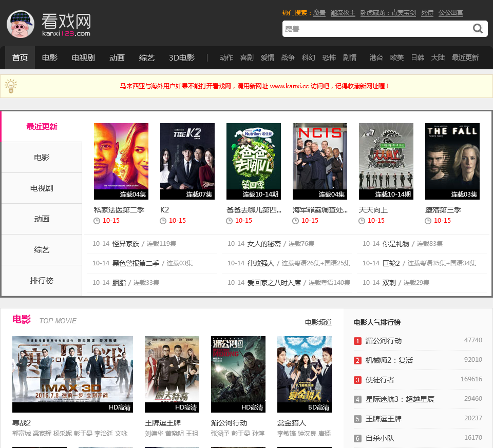Select 动画 in top navigation
Viewport: 493px width, 448px height.
click(x=117, y=58)
